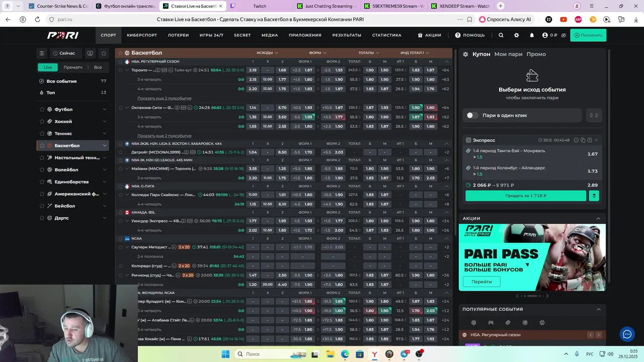644x362 pixels.
Task: Open Спросить Алису AI button
Action: [x=505, y=20]
